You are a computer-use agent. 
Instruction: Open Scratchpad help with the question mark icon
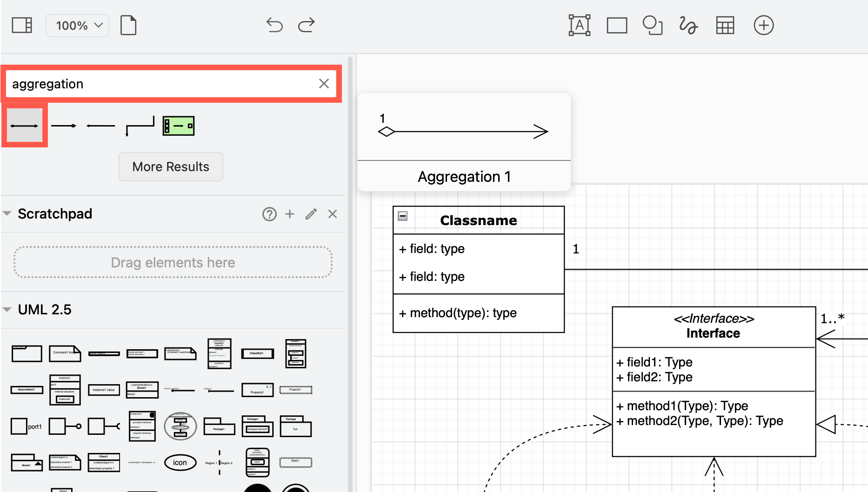(x=269, y=214)
